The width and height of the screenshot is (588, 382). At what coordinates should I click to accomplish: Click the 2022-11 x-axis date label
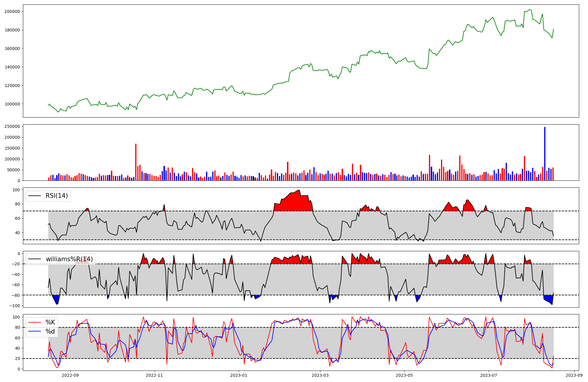(154, 375)
